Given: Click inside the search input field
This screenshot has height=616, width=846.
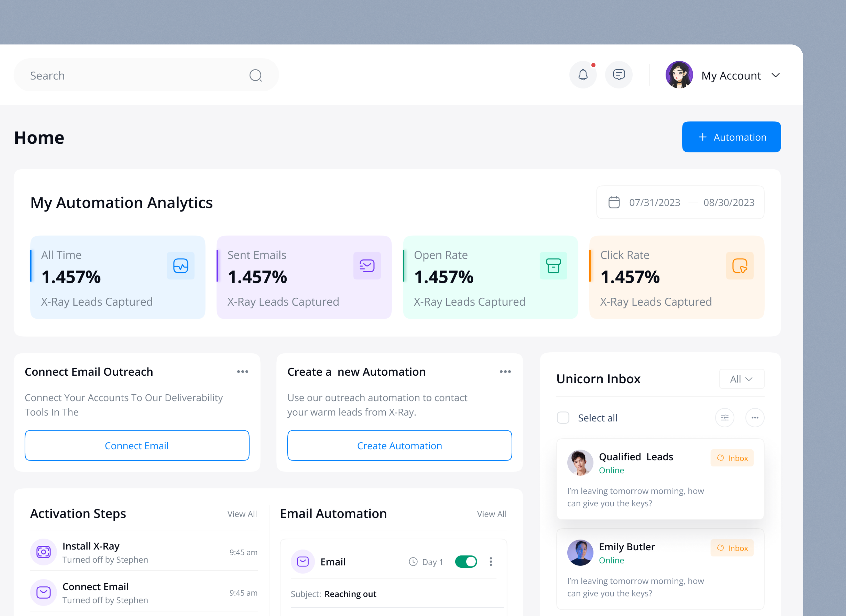Looking at the screenshot, I should pyautogui.click(x=131, y=75).
